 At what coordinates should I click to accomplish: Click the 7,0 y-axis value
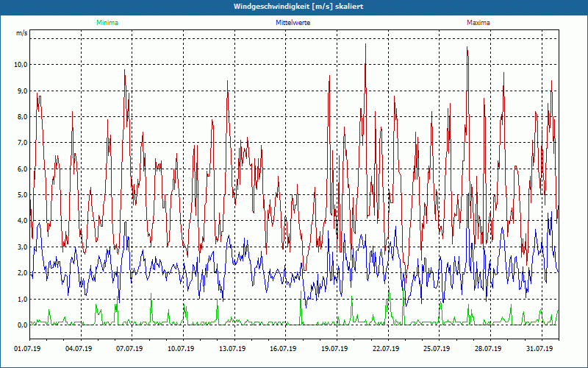22,142
